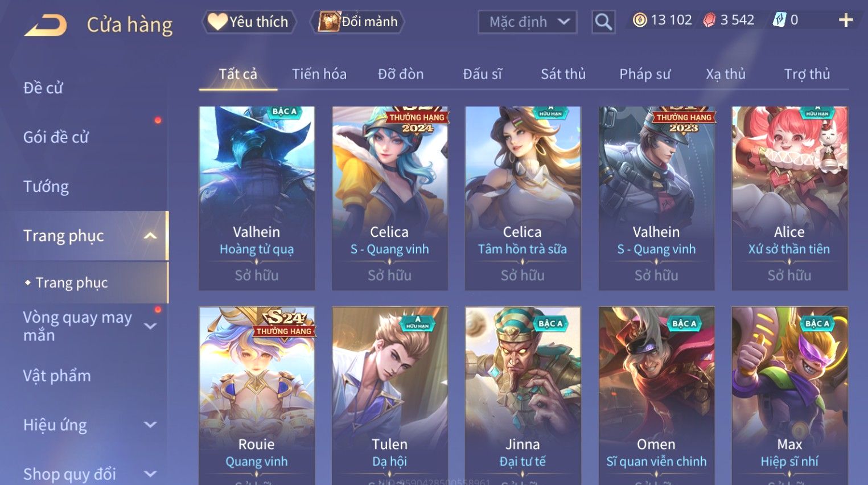Open Yêu thích favorites heart button
Viewport: 868px width, 485px height.
click(249, 22)
